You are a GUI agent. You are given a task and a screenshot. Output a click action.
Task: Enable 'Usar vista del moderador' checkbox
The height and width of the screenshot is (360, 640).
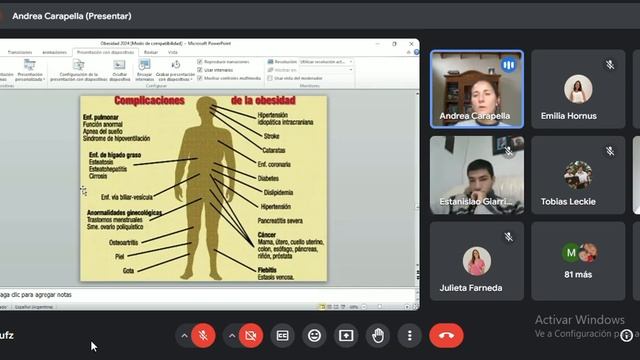tap(270, 78)
